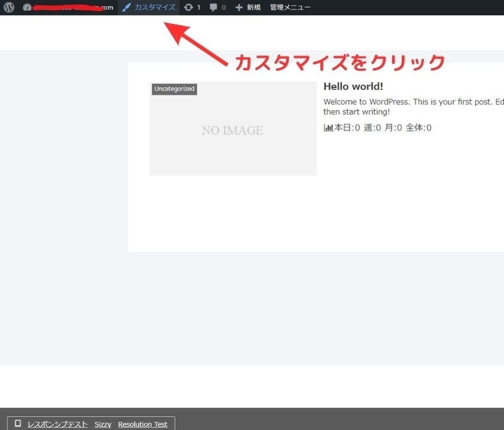Click the updates circular-arrows icon
Image resolution: width=504 pixels, height=430 pixels.
[188, 7]
